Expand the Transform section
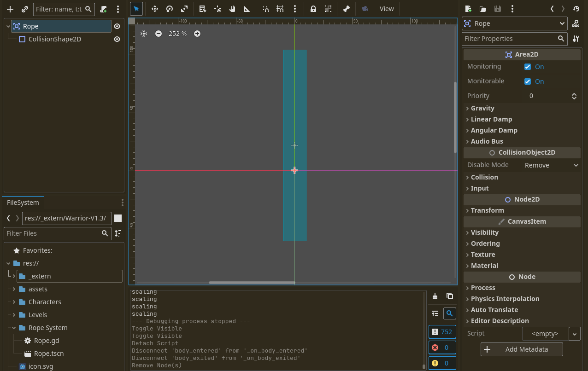This screenshot has width=588, height=371. coord(487,210)
